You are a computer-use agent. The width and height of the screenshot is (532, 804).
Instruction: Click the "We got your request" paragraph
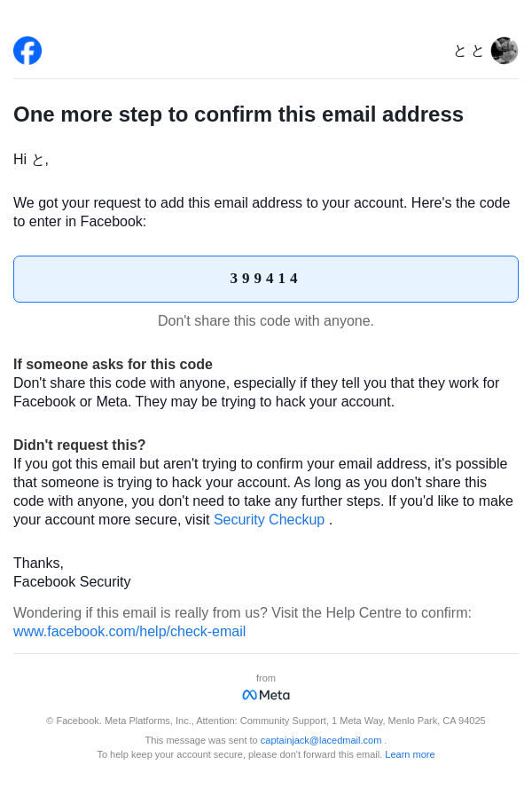pyautogui.click(x=262, y=212)
